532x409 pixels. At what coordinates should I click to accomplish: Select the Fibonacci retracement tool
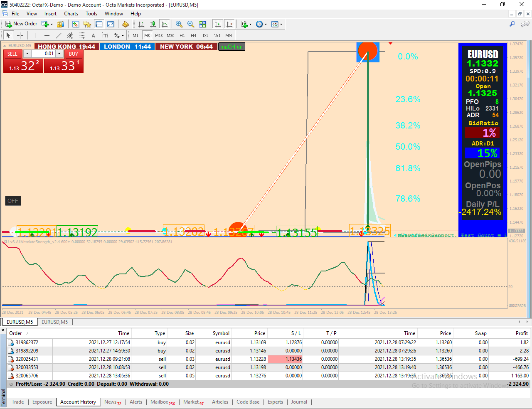pyautogui.click(x=82, y=36)
